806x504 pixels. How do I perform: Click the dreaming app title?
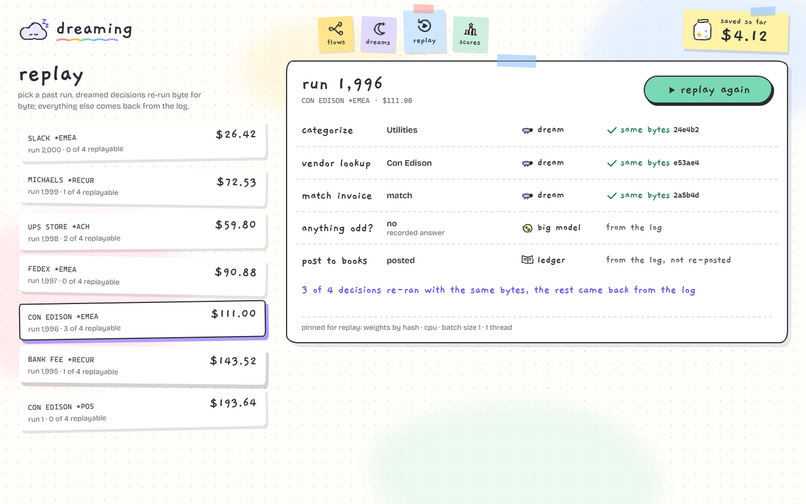coord(94,29)
